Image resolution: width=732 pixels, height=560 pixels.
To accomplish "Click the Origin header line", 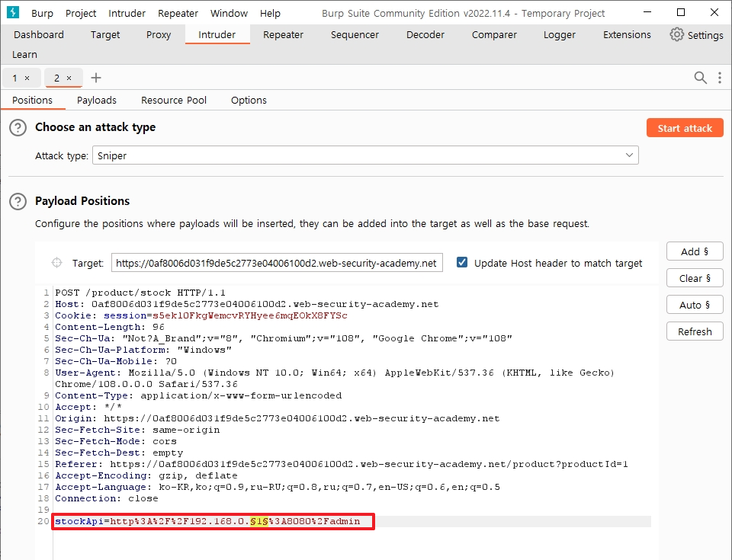I will pos(278,418).
